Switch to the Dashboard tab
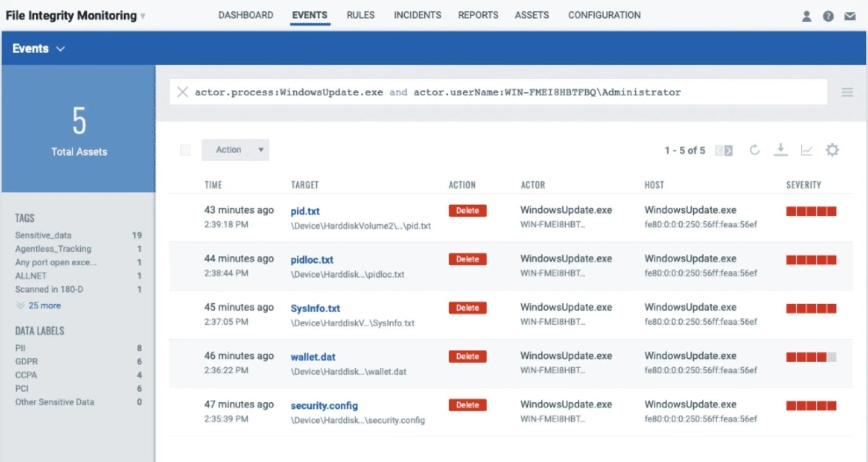868x462 pixels. (246, 15)
